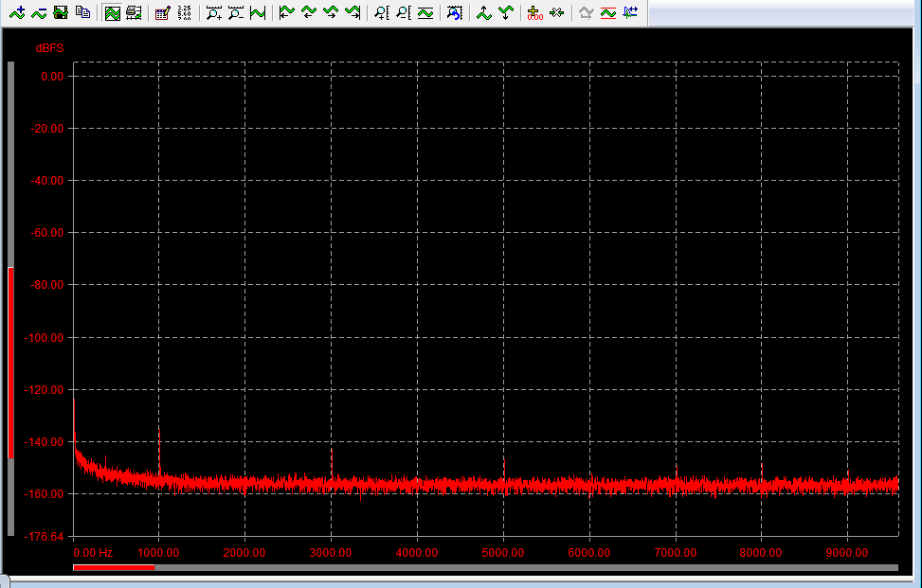Click the delta cursor arrows icon

click(556, 12)
